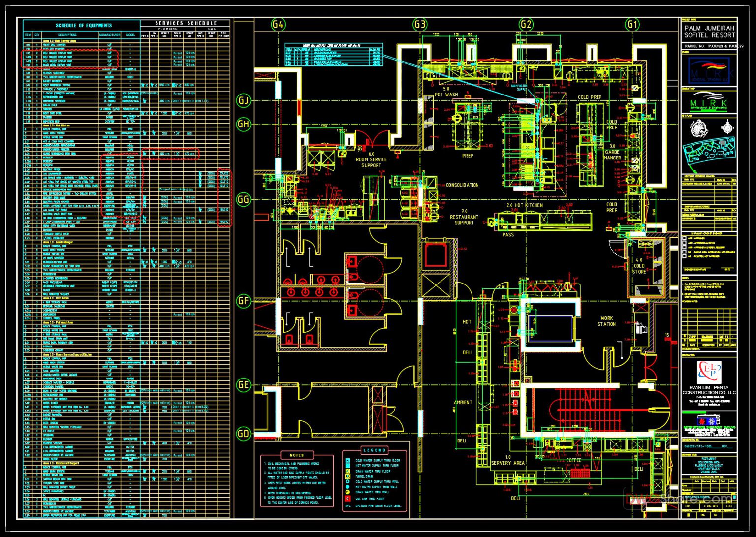This screenshot has height=537, width=756.
Task: Click the key plan compass rose thumbnail
Action: pyautogui.click(x=727, y=128)
